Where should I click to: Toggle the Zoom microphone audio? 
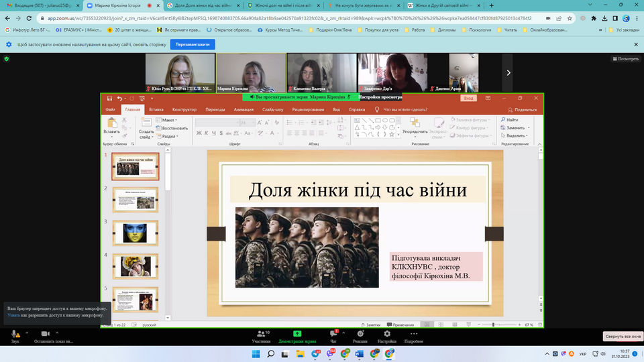pyautogui.click(x=15, y=334)
